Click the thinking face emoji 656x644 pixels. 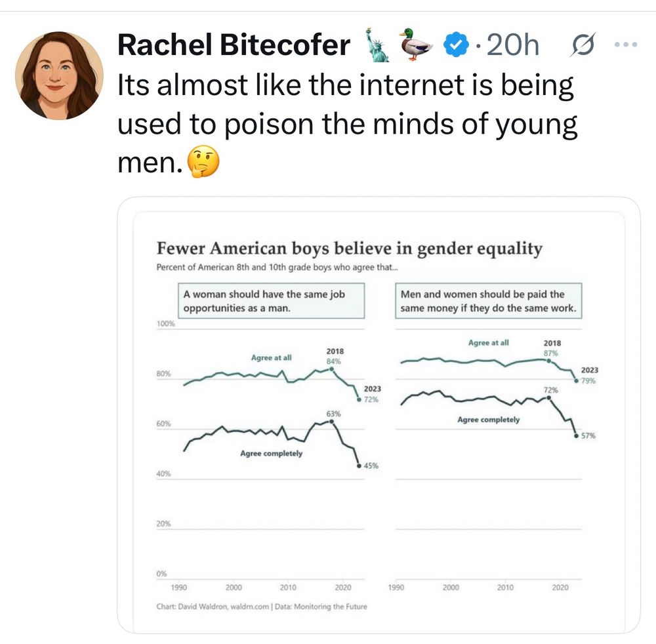tap(203, 162)
